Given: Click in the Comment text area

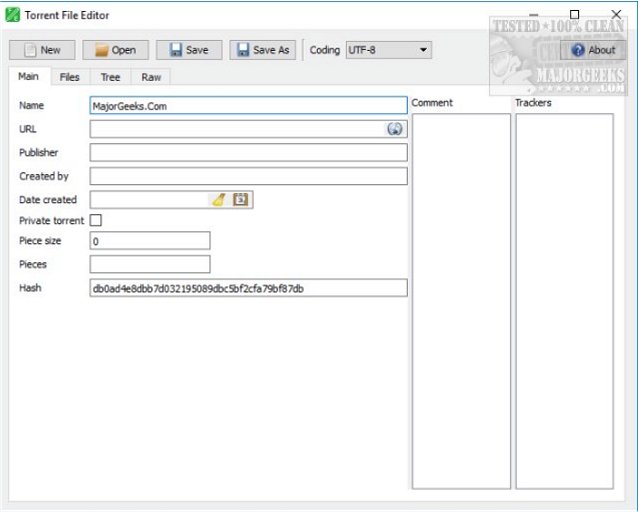Looking at the screenshot, I should pos(461,301).
